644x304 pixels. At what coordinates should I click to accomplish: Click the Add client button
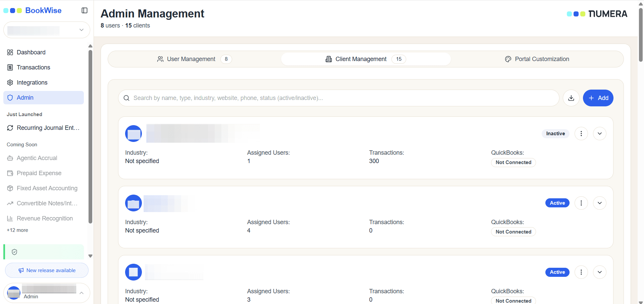[598, 98]
